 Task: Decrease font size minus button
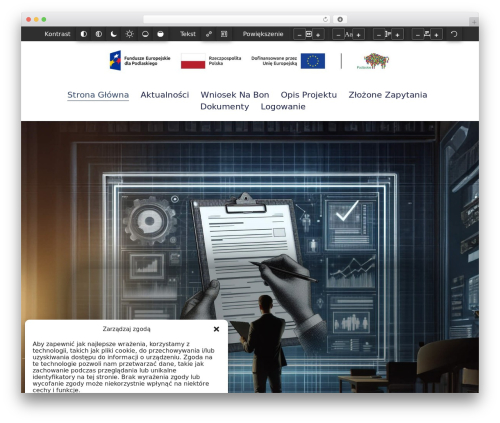pyautogui.click(x=338, y=34)
